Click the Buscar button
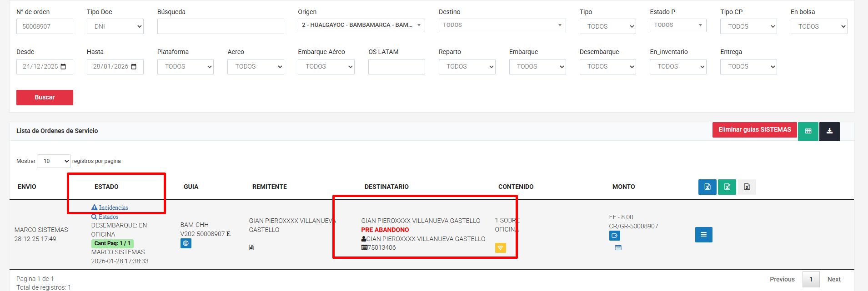868x291 pixels. [x=45, y=98]
